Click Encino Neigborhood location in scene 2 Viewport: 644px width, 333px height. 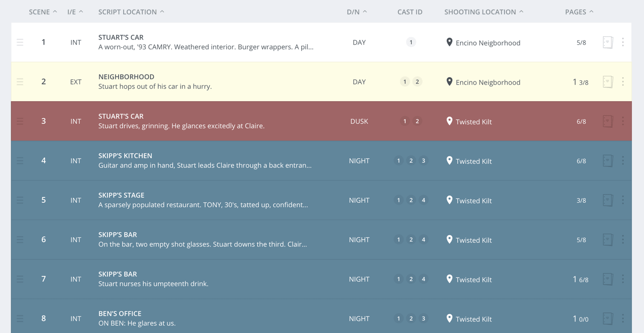pyautogui.click(x=488, y=82)
